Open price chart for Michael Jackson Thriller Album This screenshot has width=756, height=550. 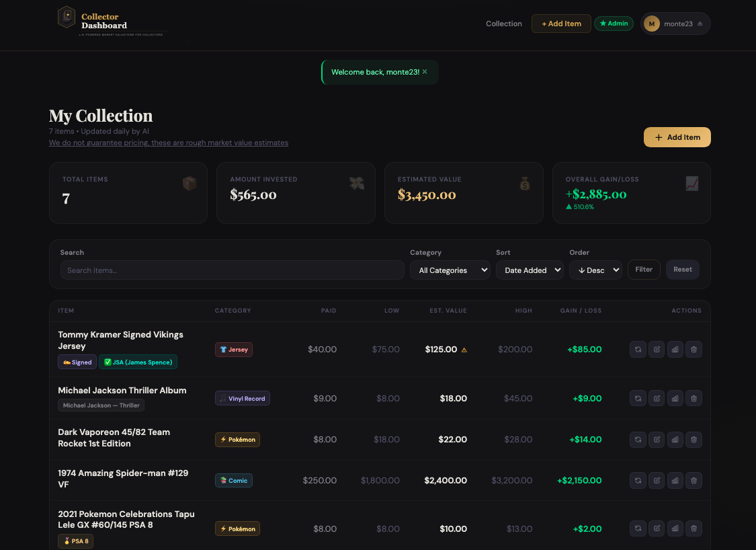(675, 399)
